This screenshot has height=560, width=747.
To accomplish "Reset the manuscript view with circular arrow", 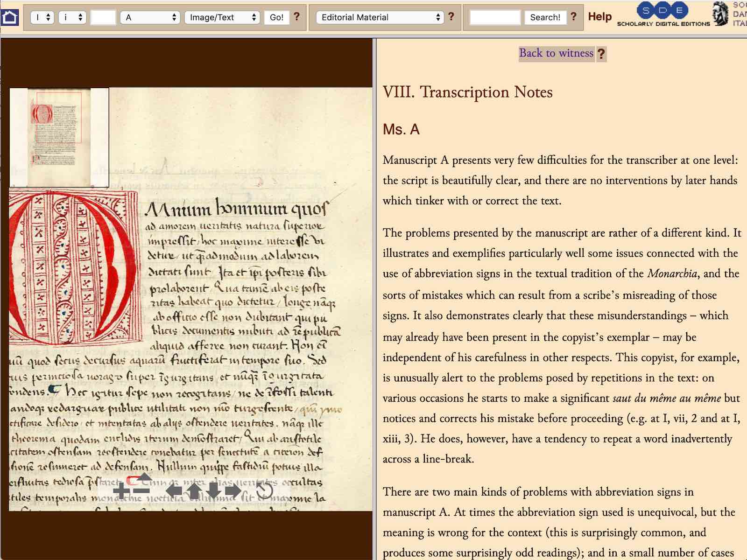I will coord(264,491).
